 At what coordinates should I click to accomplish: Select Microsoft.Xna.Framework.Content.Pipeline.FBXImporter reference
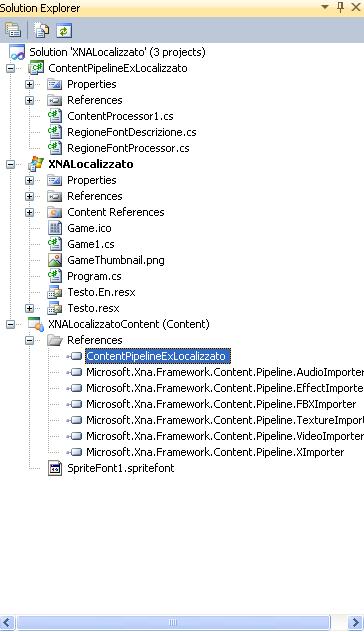pos(221,404)
